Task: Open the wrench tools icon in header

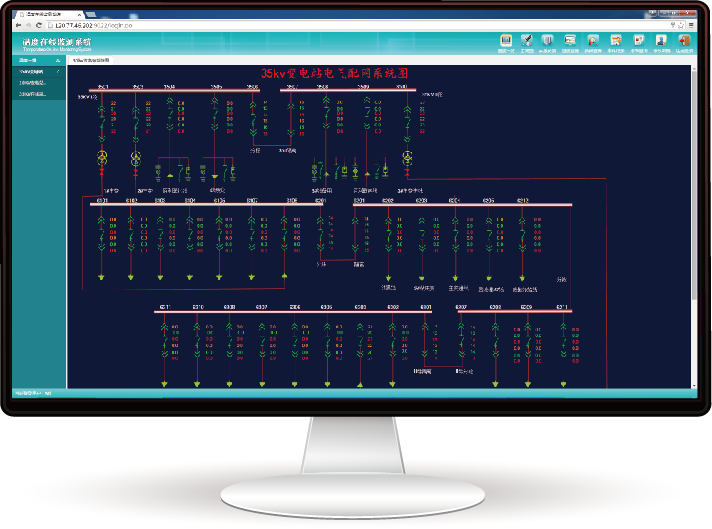Action: (x=527, y=41)
